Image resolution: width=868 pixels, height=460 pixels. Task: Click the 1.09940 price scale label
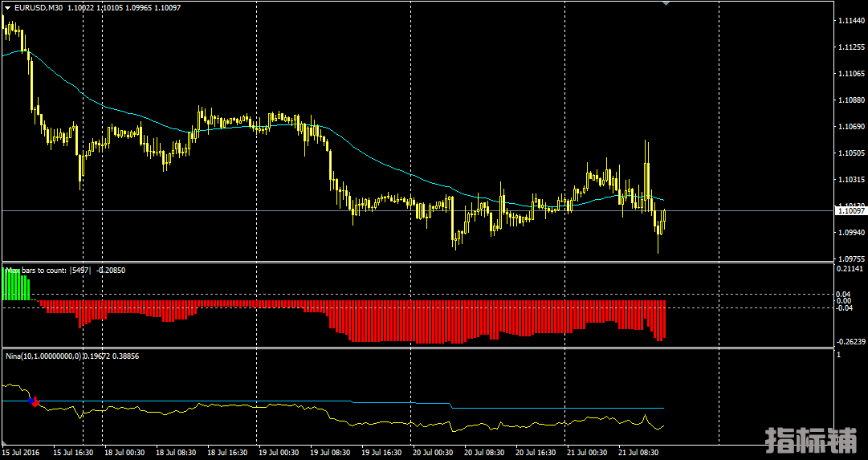pyautogui.click(x=850, y=232)
